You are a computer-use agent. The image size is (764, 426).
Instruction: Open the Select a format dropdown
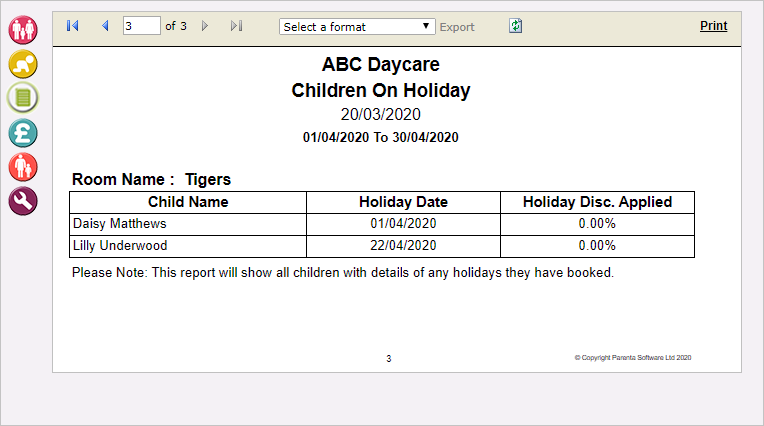pyautogui.click(x=357, y=26)
